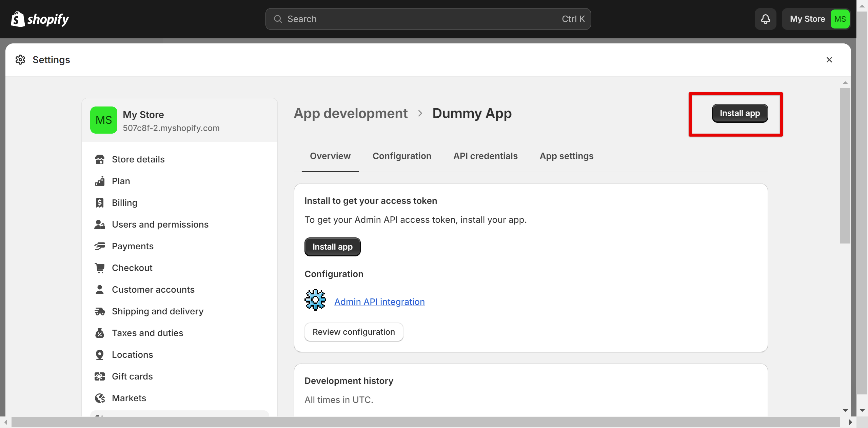Click the settings panel scroll down arrow
868x428 pixels.
[845, 410]
